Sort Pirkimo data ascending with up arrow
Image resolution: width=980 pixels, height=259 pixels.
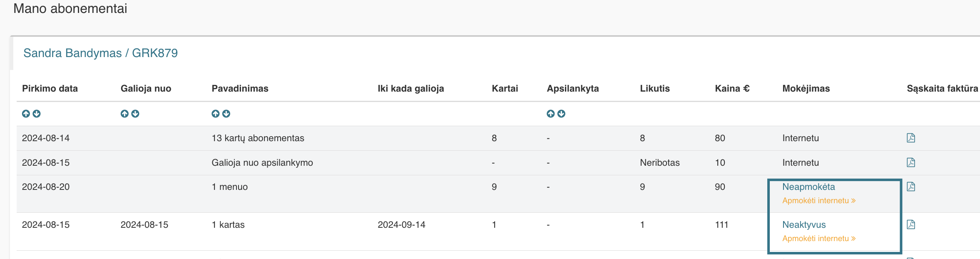coord(26,114)
